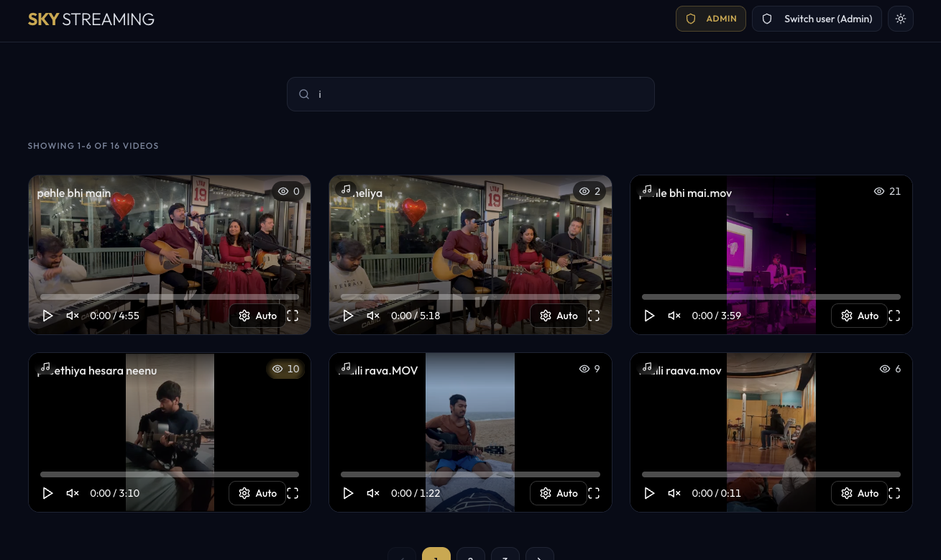Select the play icon on "heliya"
The height and width of the screenshot is (560, 941).
349,316
